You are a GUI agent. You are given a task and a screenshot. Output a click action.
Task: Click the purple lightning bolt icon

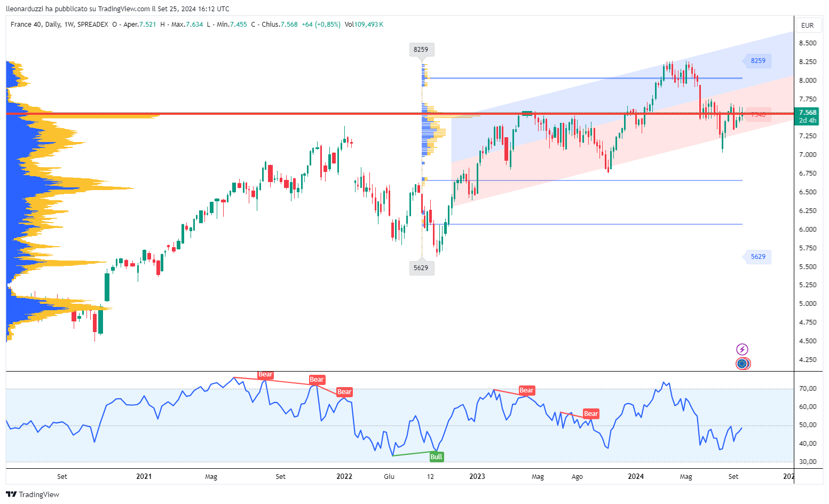(742, 350)
